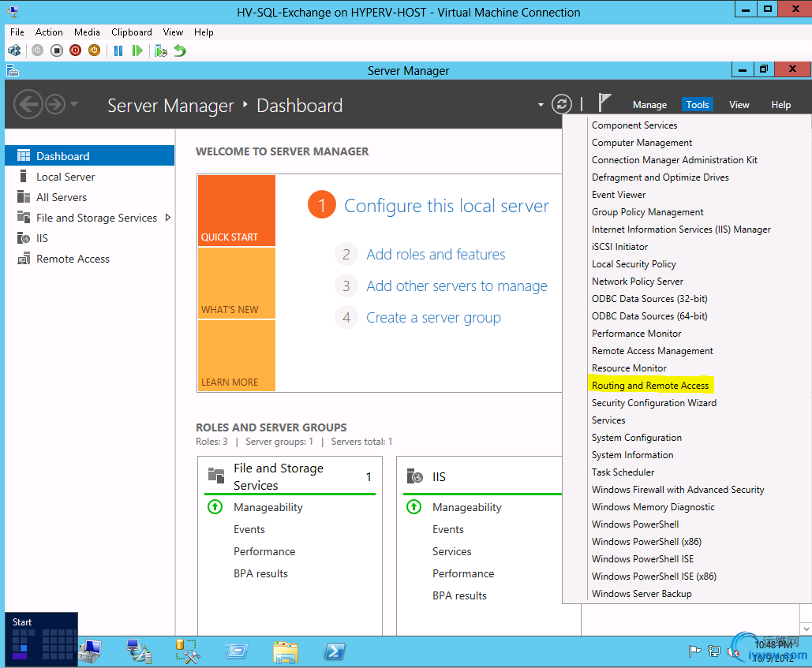The image size is (812, 668).
Task: Open the Manage menu
Action: point(649,105)
